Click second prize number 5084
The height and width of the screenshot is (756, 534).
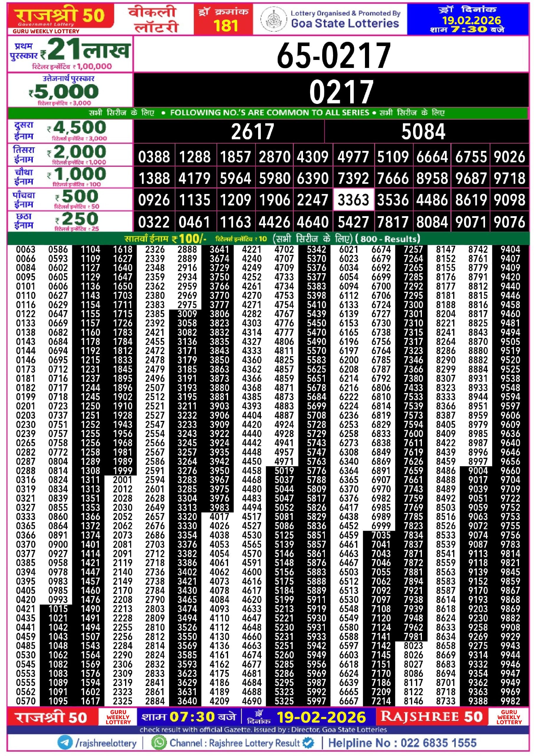click(x=423, y=131)
